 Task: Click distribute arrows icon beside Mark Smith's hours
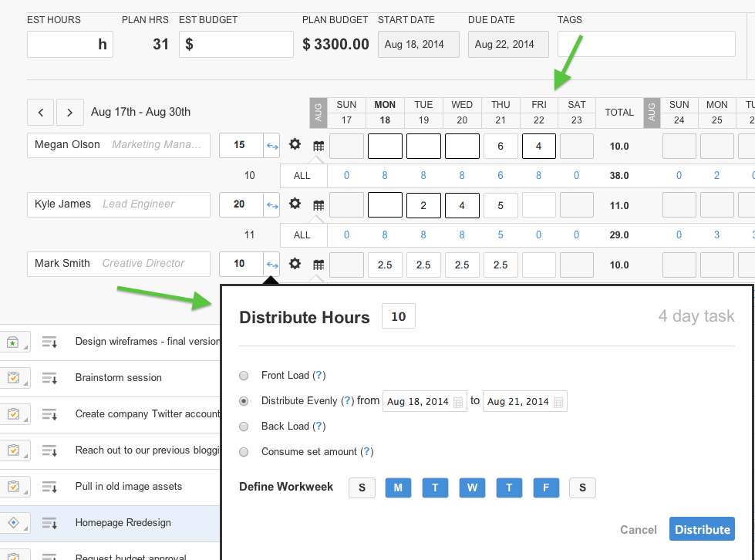click(x=271, y=265)
